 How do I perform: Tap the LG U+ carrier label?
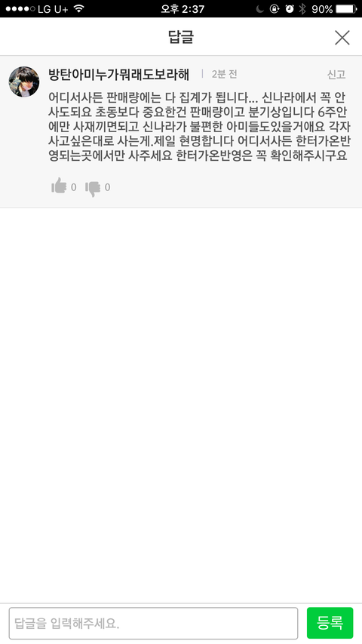[53, 9]
